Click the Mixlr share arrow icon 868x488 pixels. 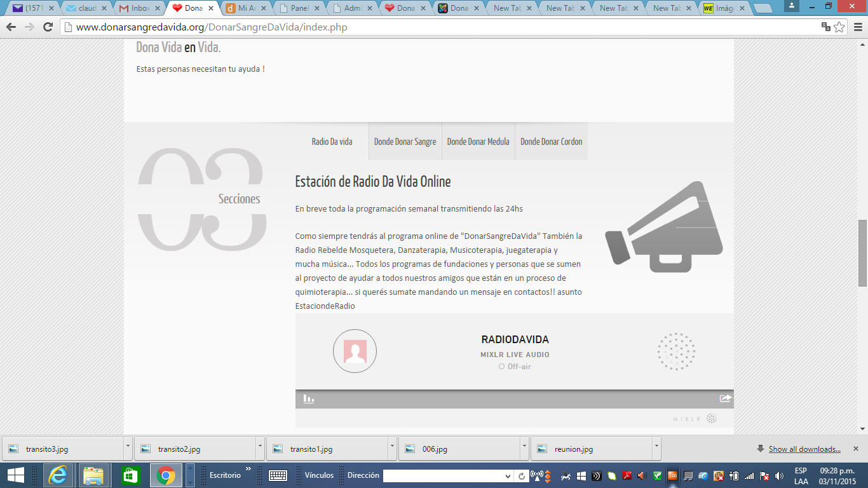(725, 398)
